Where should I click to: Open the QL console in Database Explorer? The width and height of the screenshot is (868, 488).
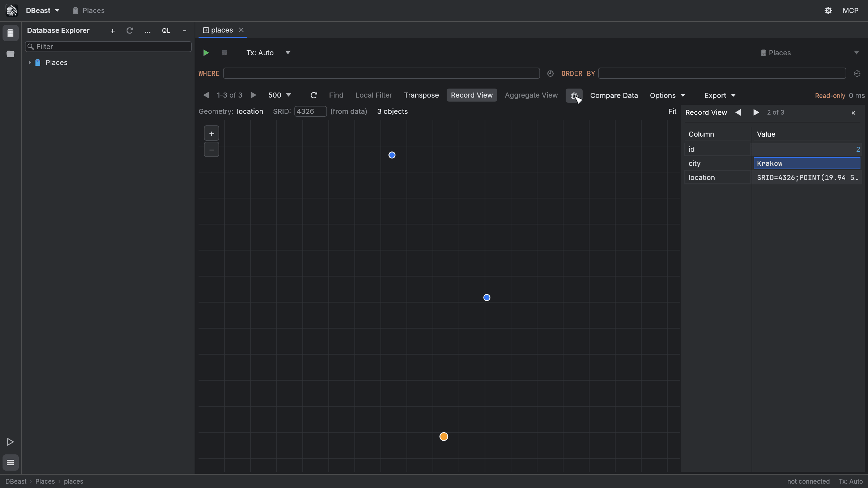point(166,31)
